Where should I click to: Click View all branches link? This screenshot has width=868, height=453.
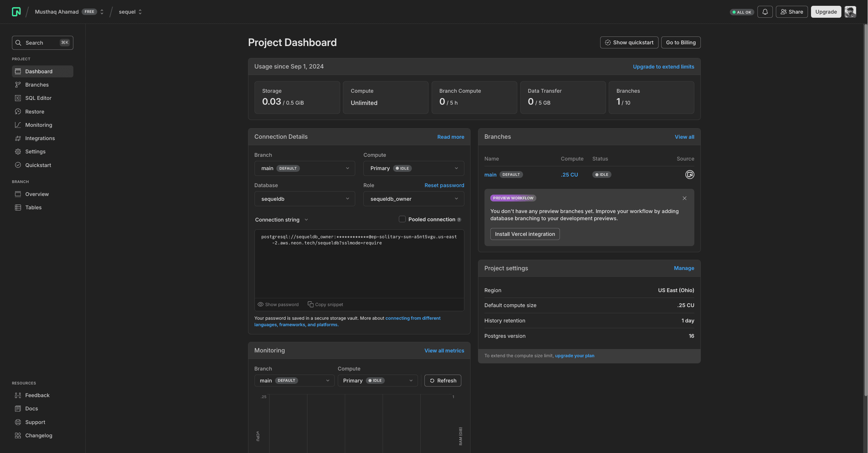coord(684,137)
